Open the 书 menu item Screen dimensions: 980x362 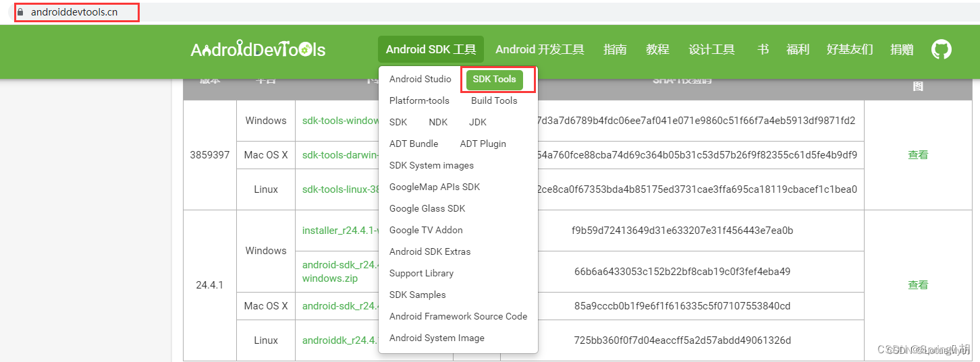click(763, 49)
